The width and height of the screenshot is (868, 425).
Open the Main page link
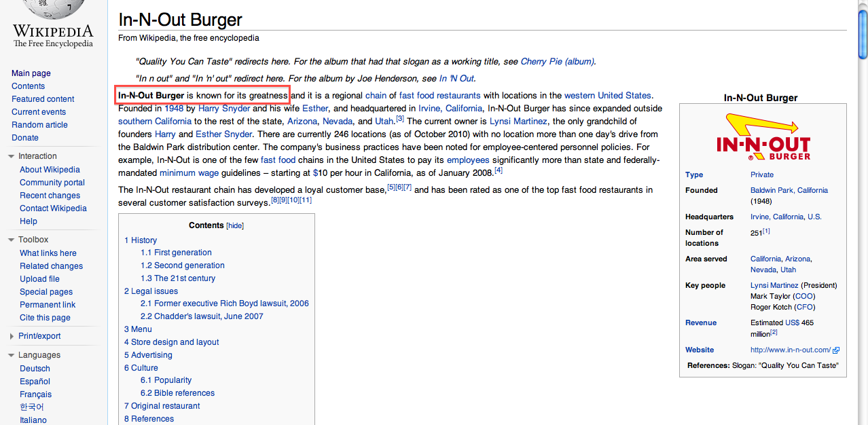31,73
